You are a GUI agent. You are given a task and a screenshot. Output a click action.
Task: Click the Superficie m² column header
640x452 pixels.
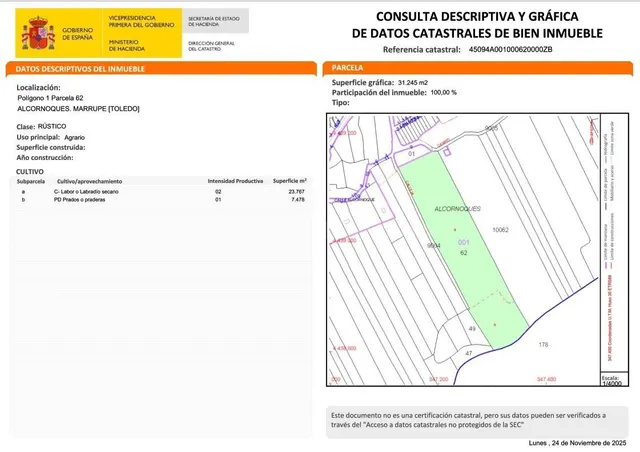pyautogui.click(x=290, y=181)
